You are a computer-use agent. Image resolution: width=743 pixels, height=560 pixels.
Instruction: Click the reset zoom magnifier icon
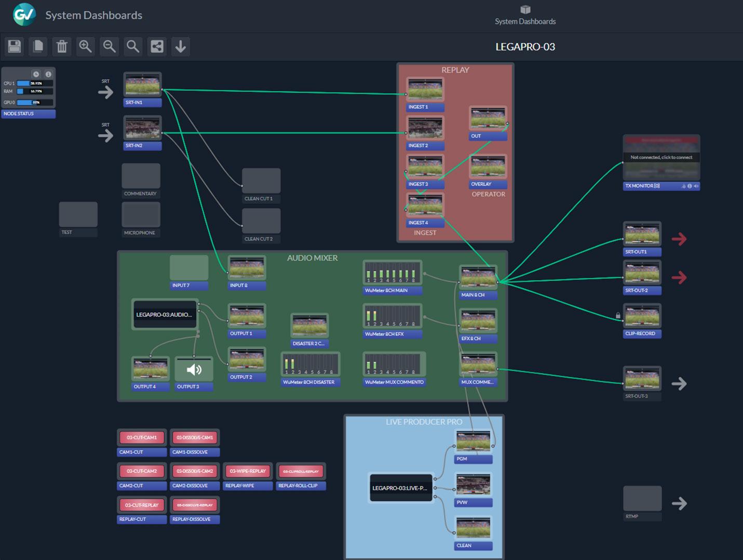pyautogui.click(x=133, y=47)
